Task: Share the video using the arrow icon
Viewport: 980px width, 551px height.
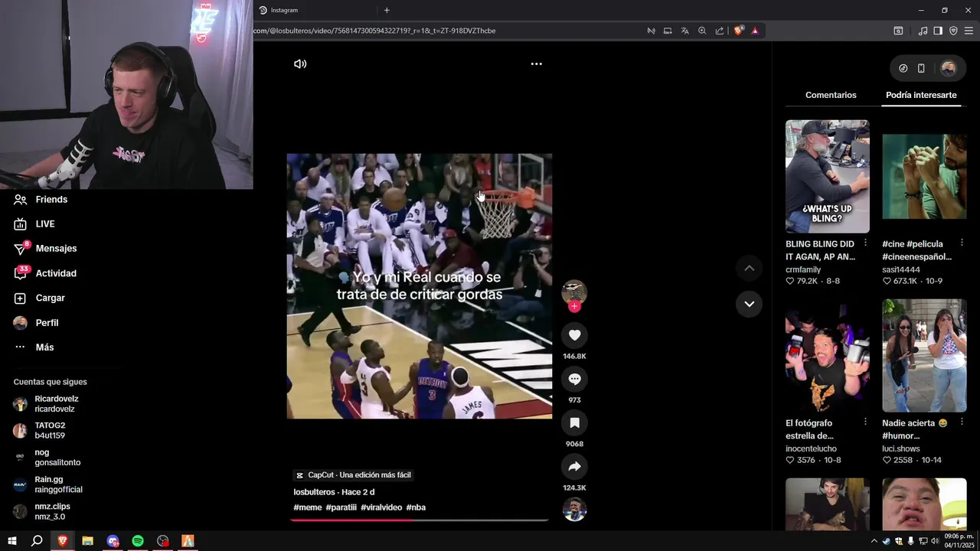Action: click(574, 467)
